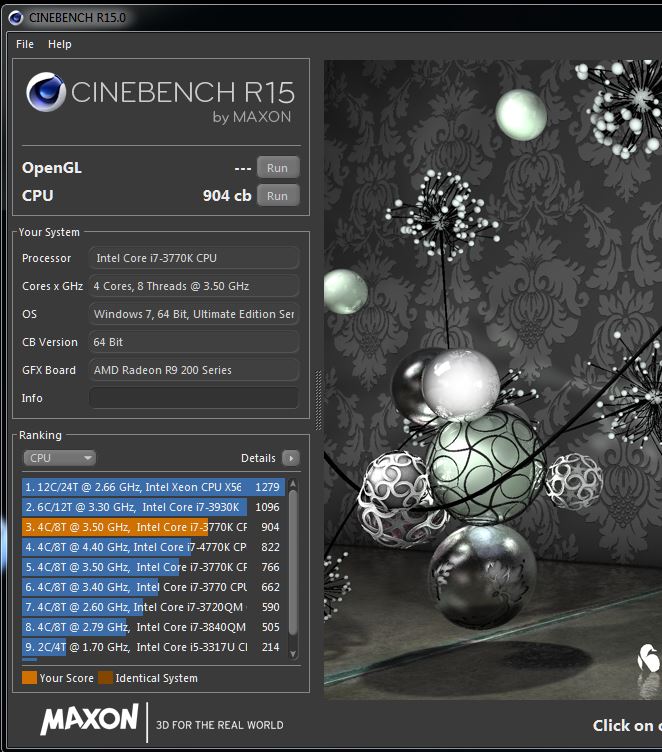Run the CPU benchmark

[278, 196]
